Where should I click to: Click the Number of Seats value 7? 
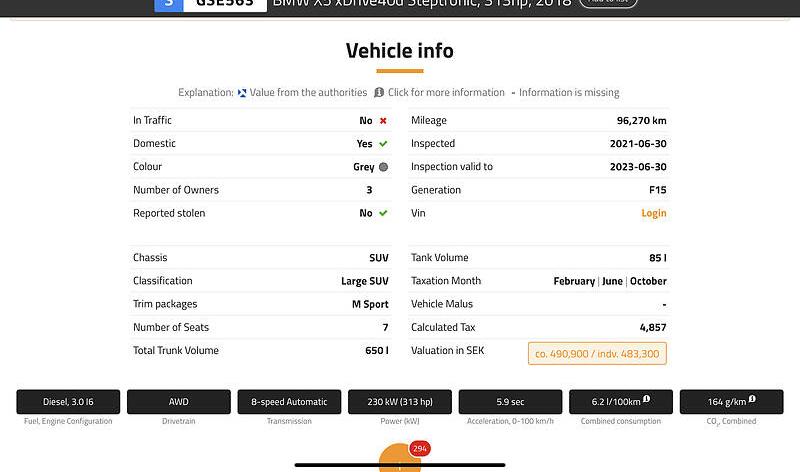[385, 328]
